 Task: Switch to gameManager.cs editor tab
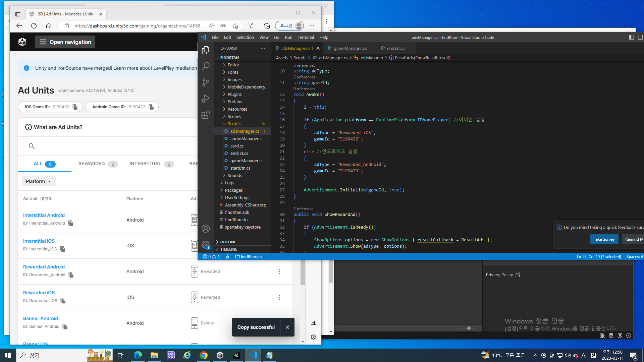[350, 48]
